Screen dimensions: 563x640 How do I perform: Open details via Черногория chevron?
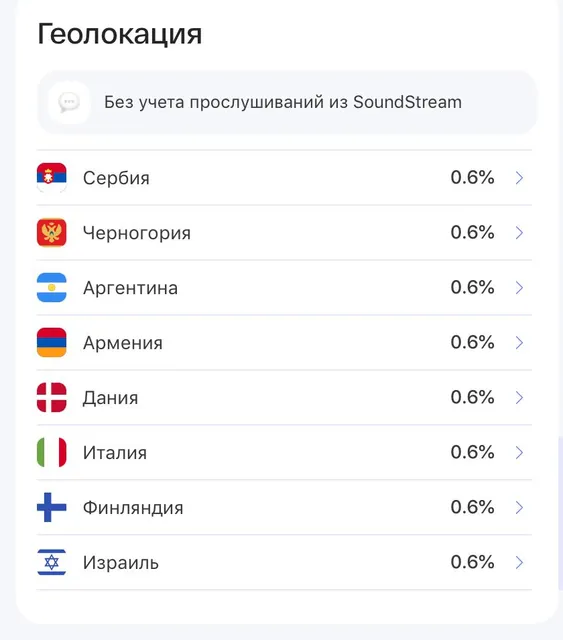519,233
